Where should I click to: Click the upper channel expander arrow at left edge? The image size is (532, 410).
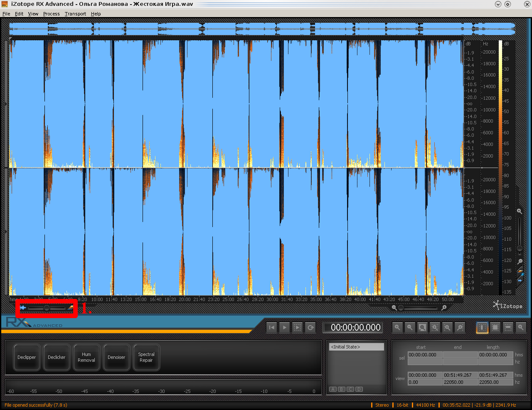[6, 104]
